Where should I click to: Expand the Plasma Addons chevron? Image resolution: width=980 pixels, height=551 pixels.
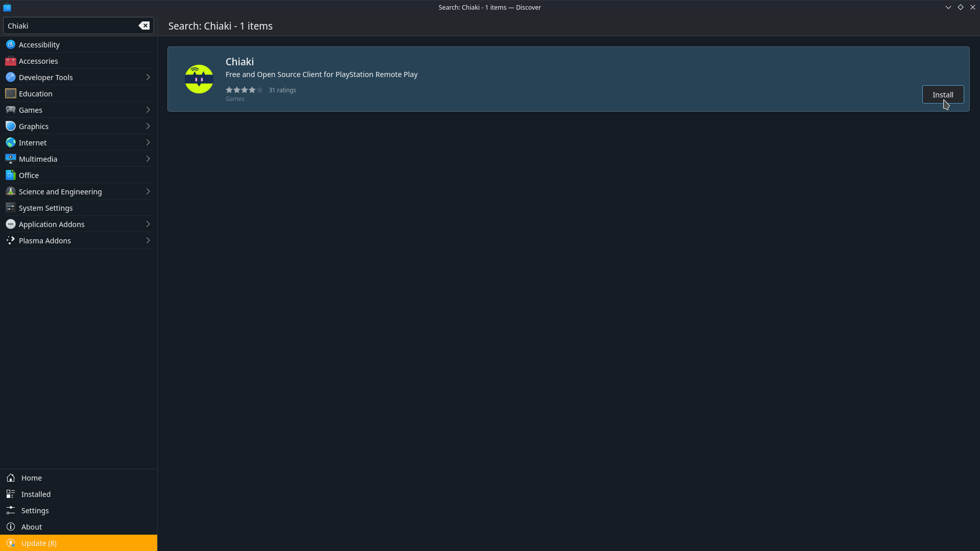click(148, 240)
